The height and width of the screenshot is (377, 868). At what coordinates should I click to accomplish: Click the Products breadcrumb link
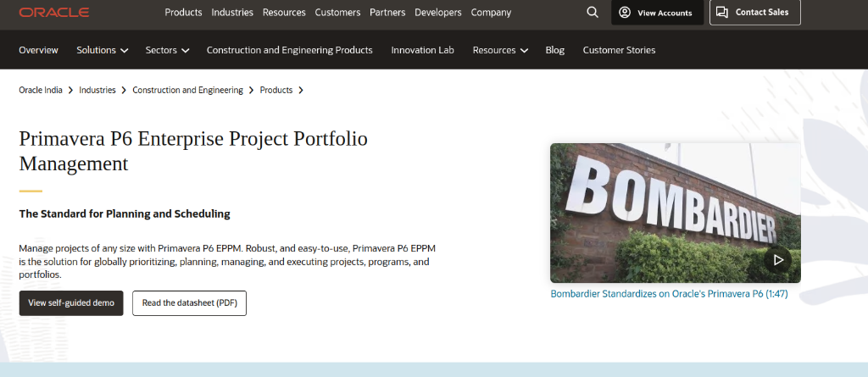[x=276, y=90]
